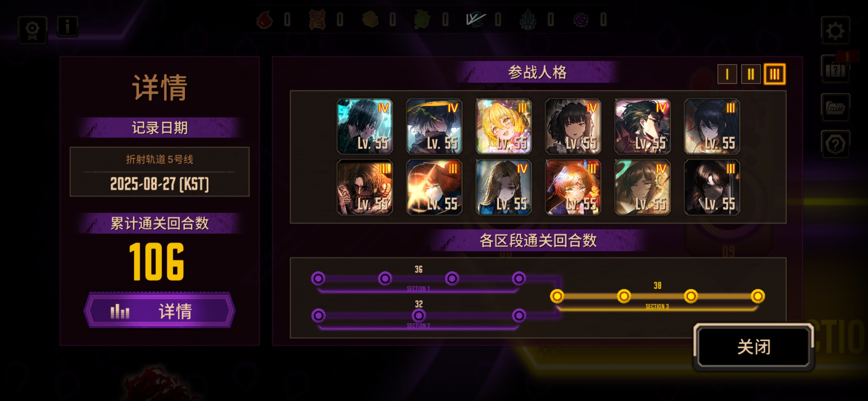Tap the purple gear resource icon

[581, 19]
